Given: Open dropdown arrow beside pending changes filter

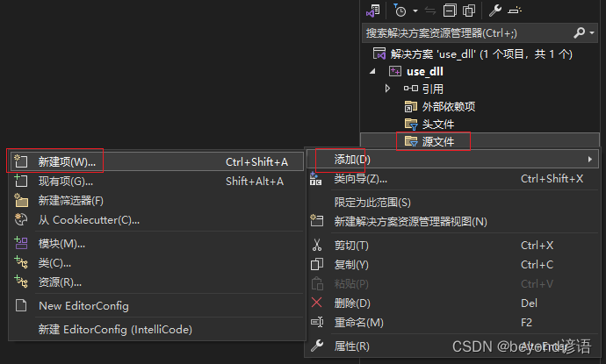Looking at the screenshot, I should [415, 11].
